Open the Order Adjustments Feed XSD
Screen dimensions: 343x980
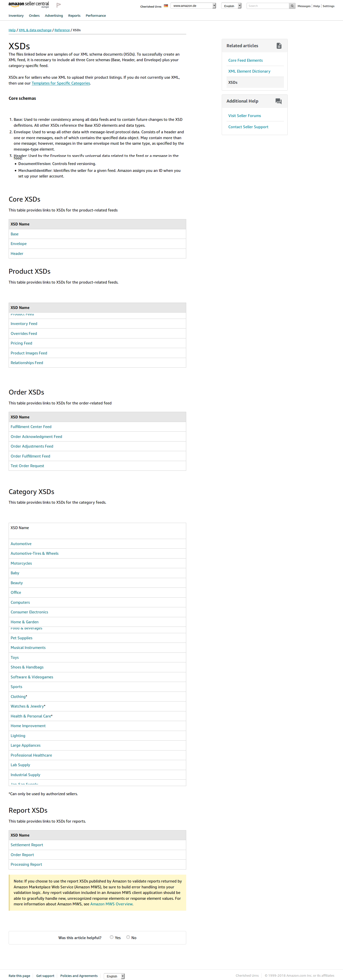point(32,446)
